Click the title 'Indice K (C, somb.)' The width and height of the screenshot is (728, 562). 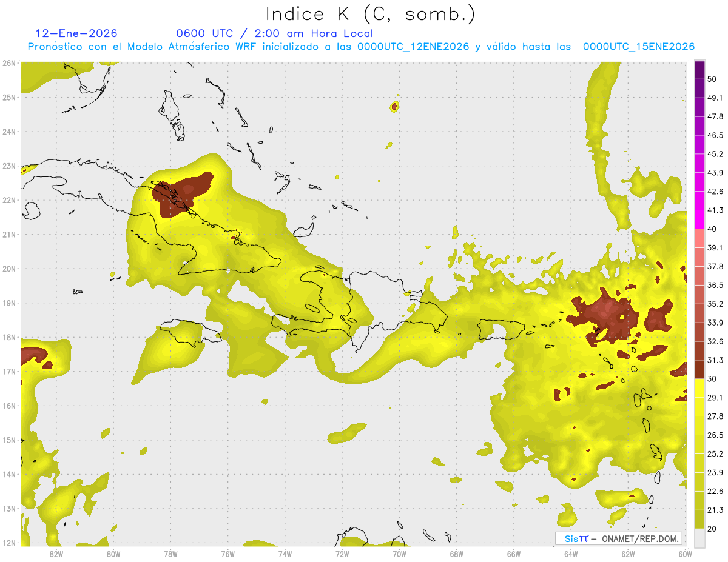(x=370, y=14)
